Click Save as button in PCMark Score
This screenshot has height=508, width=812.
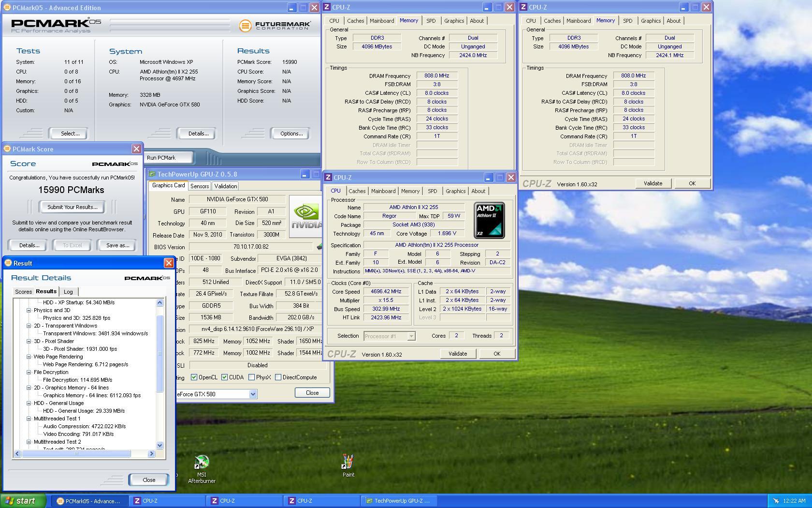click(118, 245)
